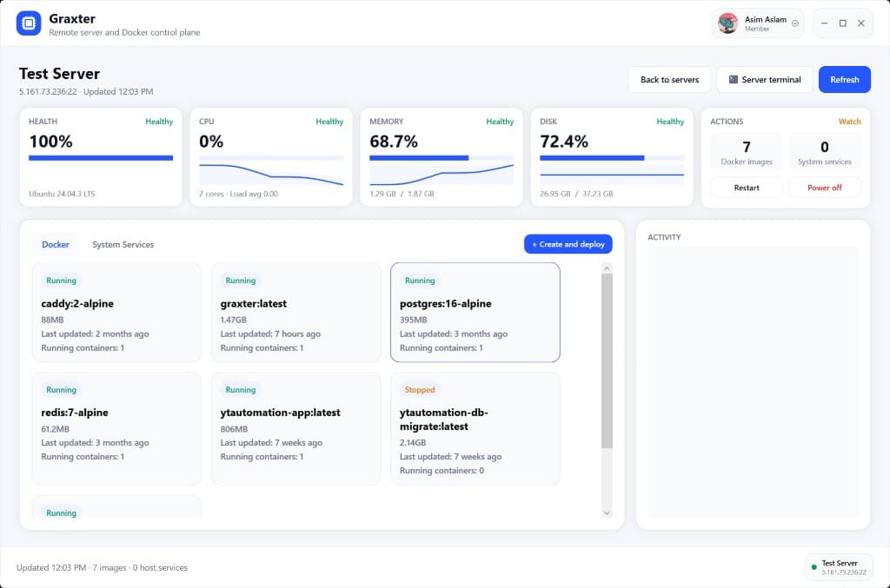
Task: Click Last updated: 7 hours ago text
Action: pos(270,334)
